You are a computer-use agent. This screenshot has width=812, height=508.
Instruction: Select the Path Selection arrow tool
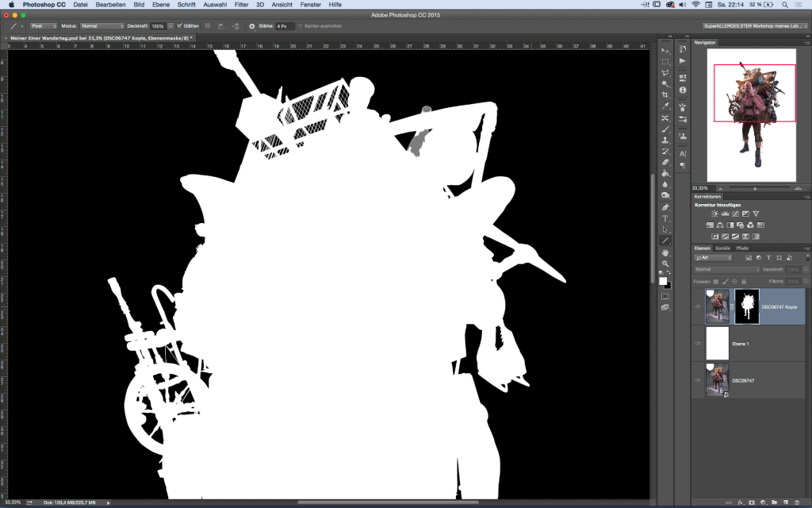665,229
